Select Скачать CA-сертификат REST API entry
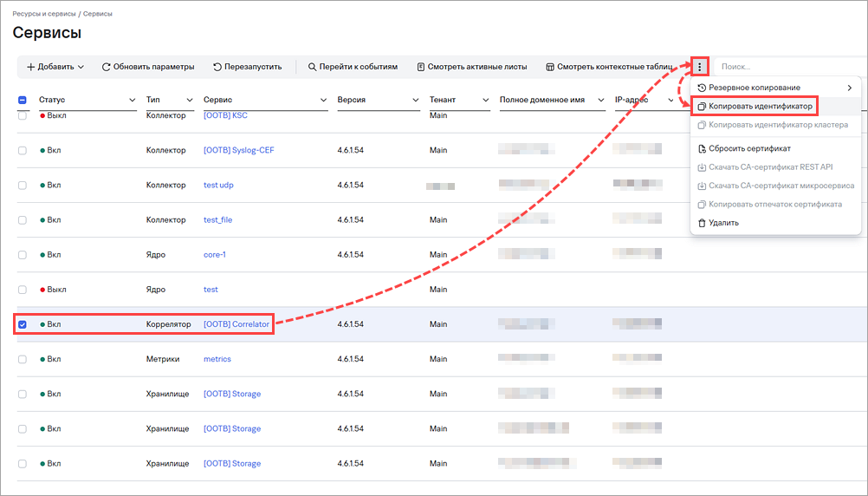 [x=775, y=166]
